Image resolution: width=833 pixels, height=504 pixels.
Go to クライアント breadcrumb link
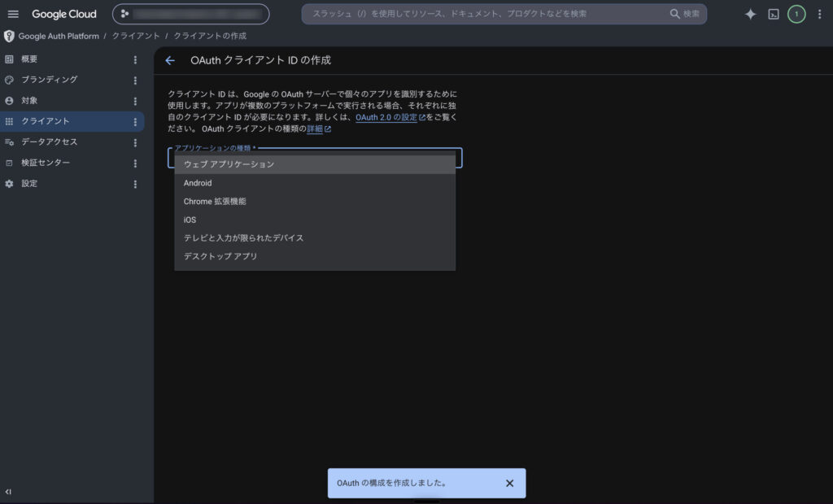tap(136, 36)
